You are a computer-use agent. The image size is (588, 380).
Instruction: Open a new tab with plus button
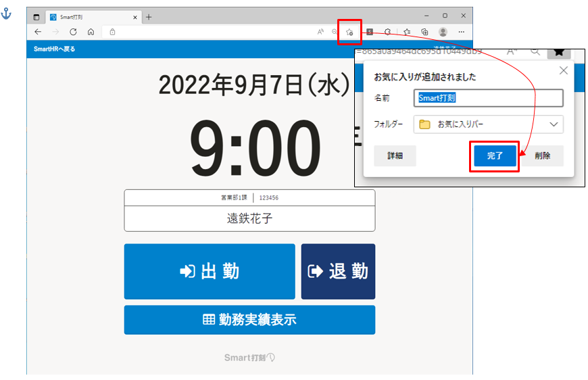point(149,17)
